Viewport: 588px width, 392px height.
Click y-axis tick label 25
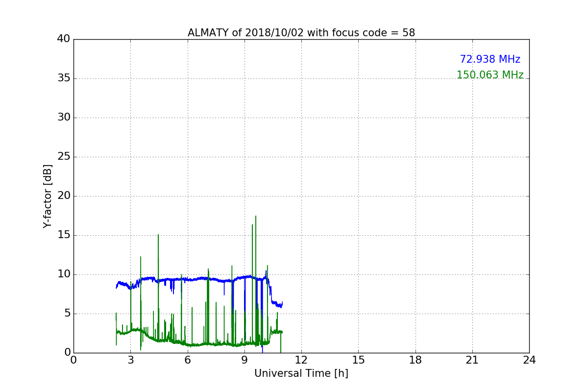pyautogui.click(x=64, y=157)
